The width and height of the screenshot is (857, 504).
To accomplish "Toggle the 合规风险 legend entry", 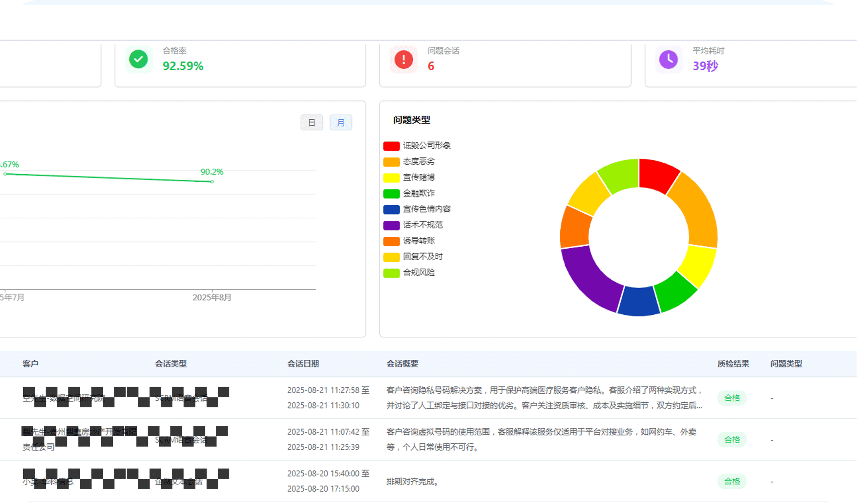I will pos(419,273).
